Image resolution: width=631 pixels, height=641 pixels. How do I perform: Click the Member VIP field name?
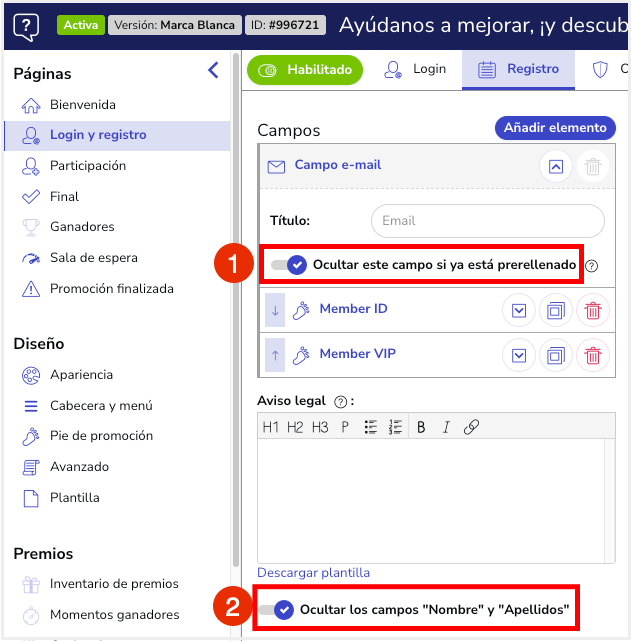click(358, 354)
